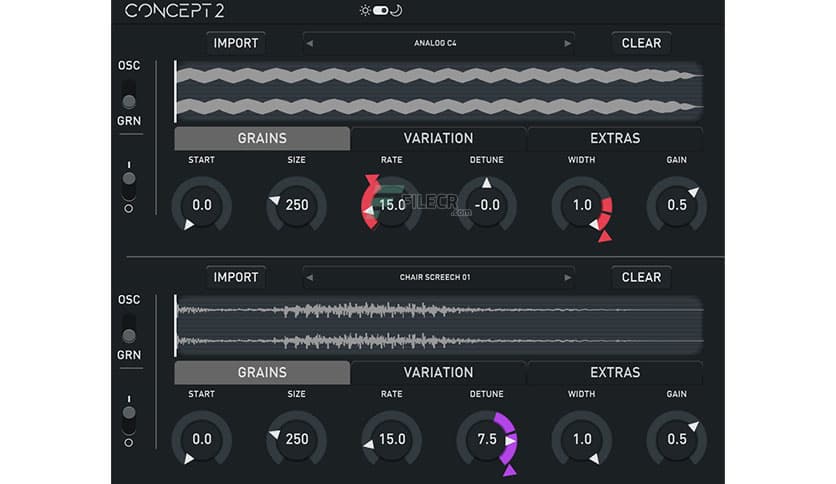Go to next sample after ANALOG C4

coord(567,43)
